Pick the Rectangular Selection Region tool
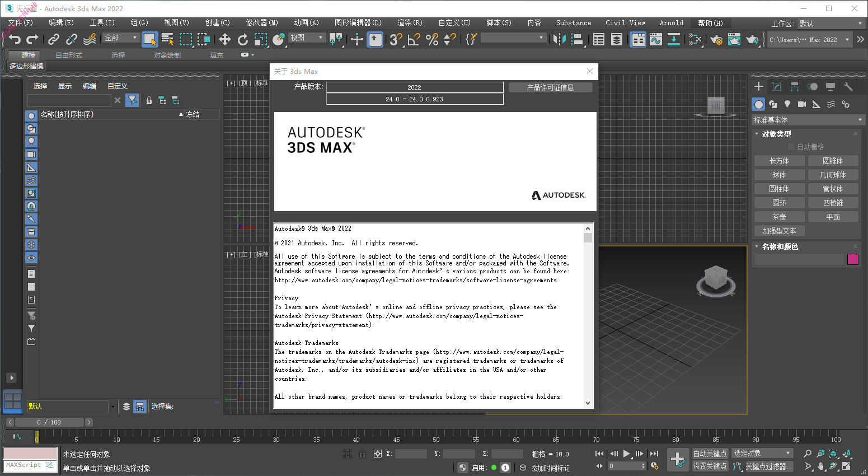Image resolution: width=868 pixels, height=476 pixels. click(186, 39)
